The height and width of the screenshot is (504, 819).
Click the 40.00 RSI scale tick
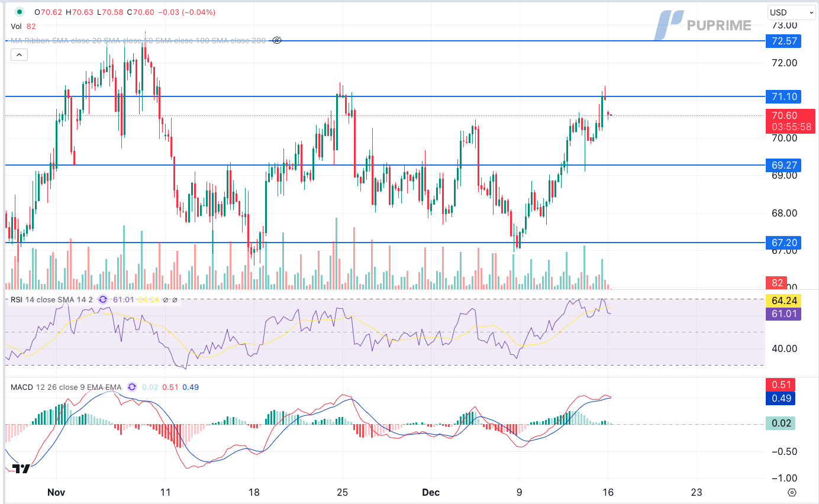[785, 348]
